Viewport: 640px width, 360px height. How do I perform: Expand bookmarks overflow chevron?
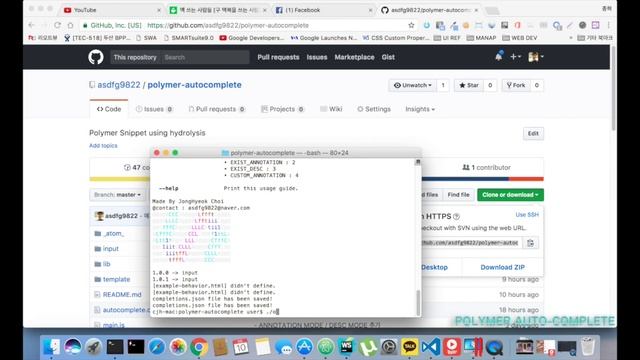click(x=571, y=38)
